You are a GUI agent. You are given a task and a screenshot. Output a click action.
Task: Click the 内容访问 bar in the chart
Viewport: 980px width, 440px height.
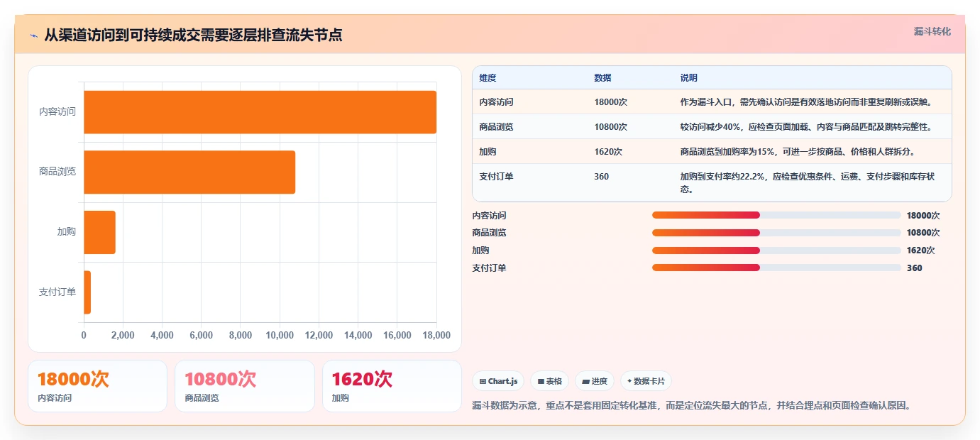[260, 112]
